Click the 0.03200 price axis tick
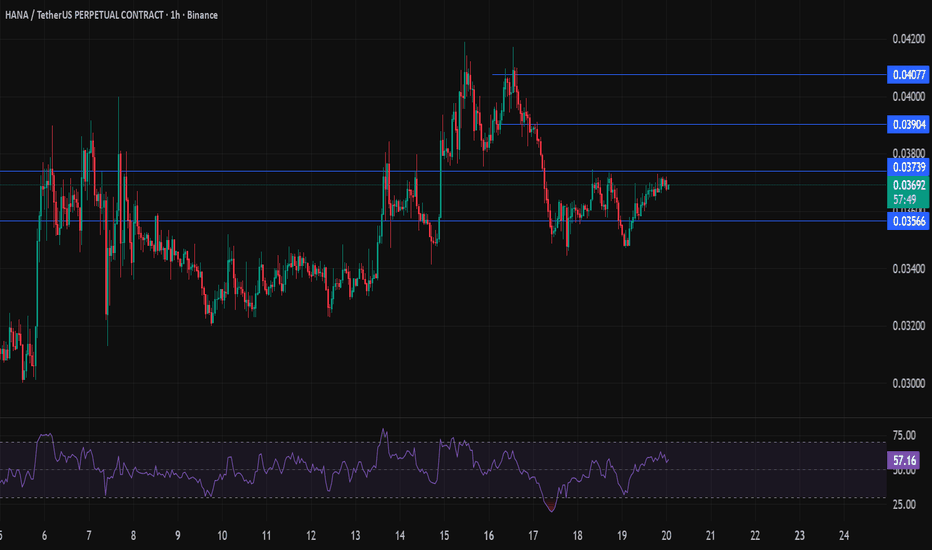 (x=909, y=326)
